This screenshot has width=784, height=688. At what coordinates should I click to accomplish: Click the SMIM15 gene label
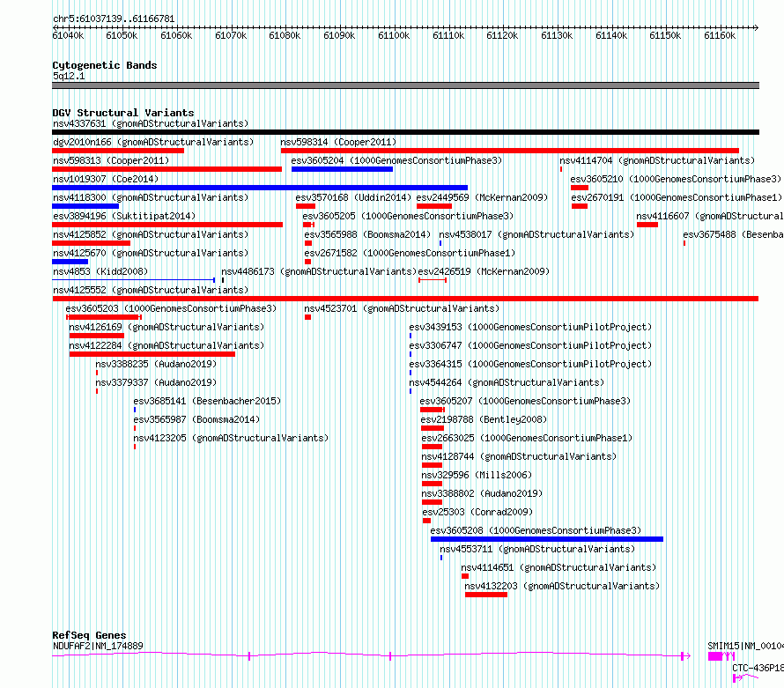745,646
